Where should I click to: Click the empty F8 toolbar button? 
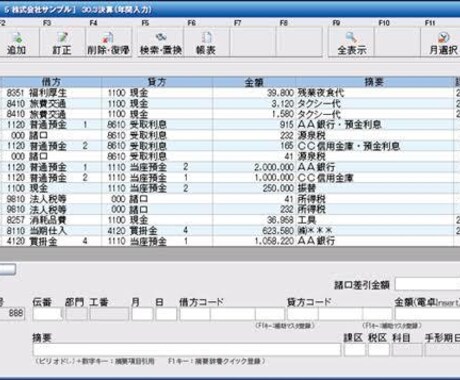(299, 43)
